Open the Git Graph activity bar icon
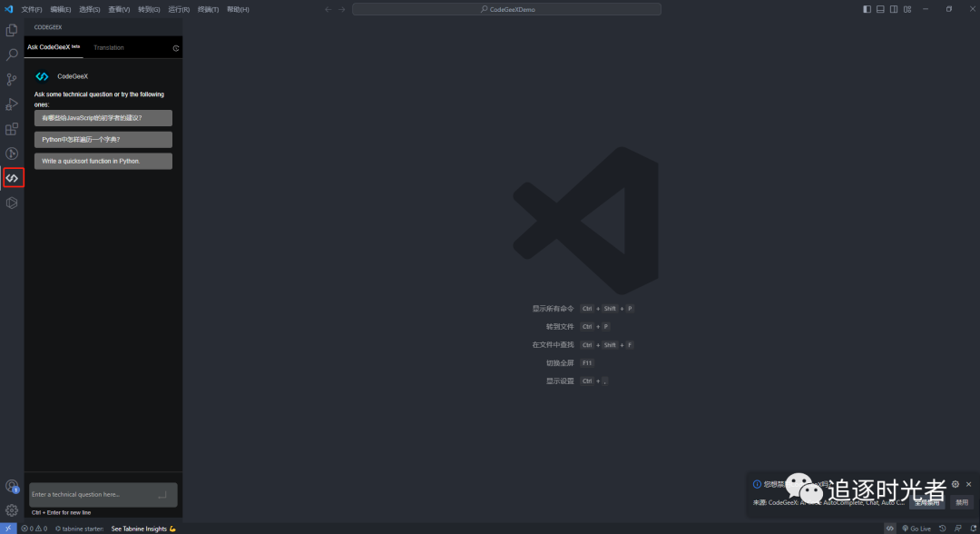 [x=11, y=153]
